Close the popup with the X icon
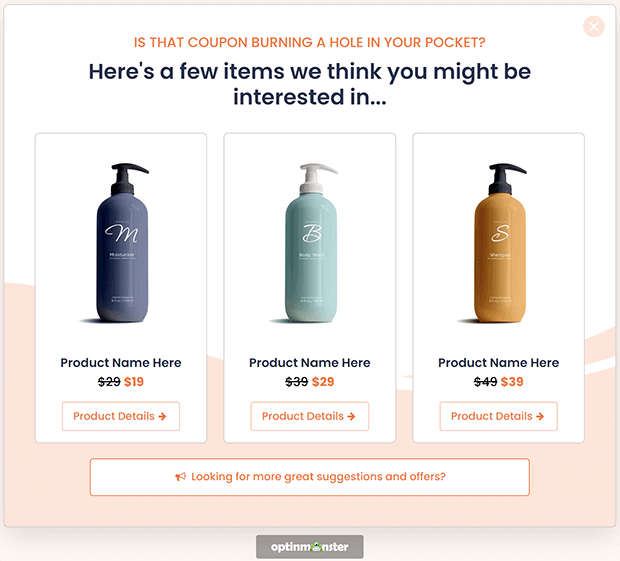Screen dimensions: 620x561 click(x=594, y=26)
